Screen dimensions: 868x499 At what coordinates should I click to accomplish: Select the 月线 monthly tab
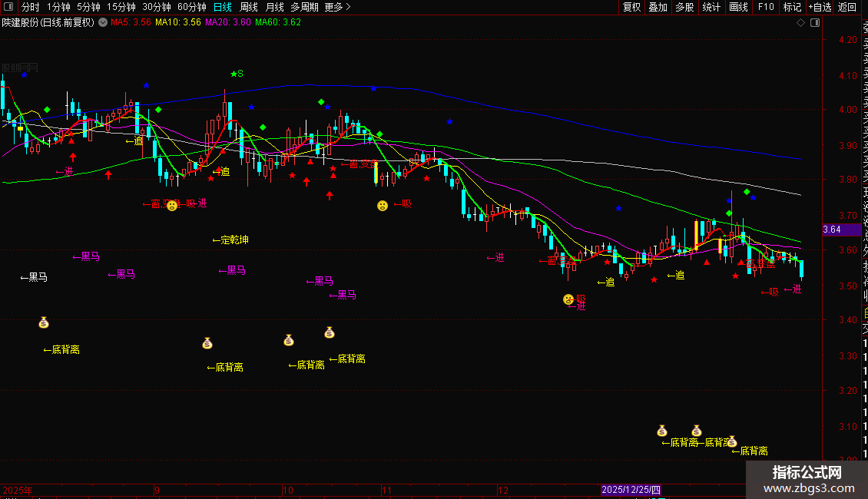coord(274,7)
